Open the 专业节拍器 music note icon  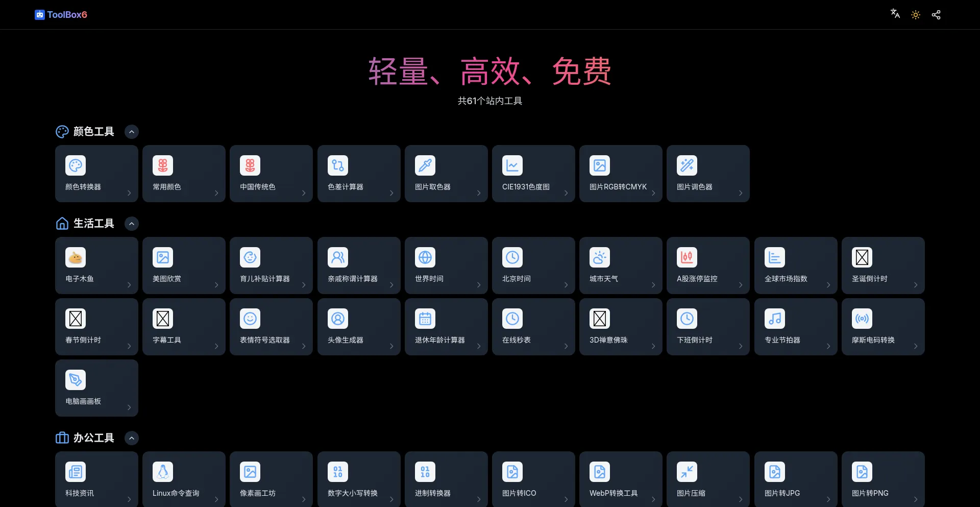(775, 319)
